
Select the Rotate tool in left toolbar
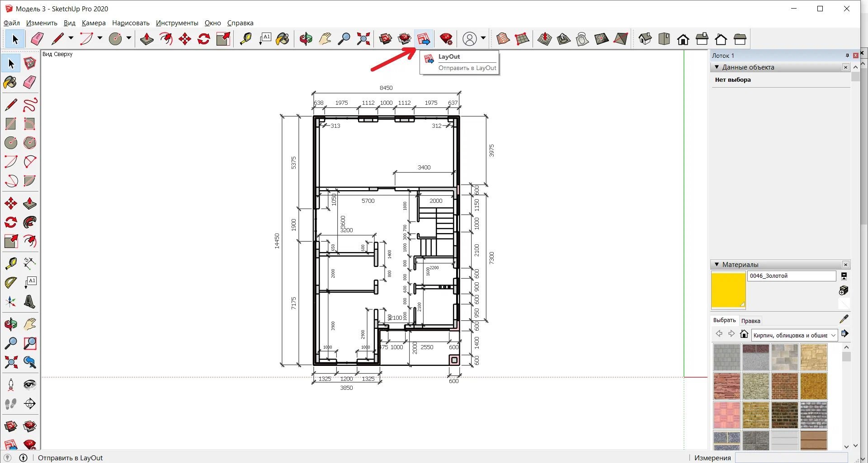[10, 222]
